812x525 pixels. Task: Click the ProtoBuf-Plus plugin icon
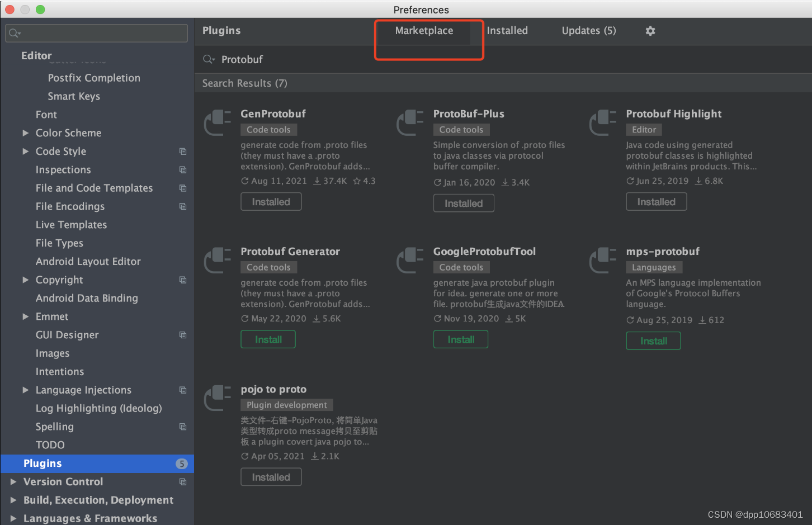410,122
